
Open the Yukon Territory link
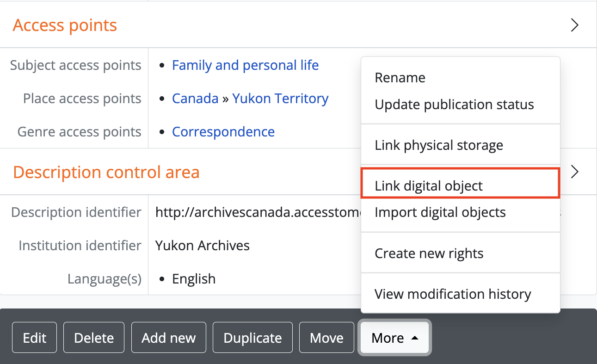coord(280,99)
